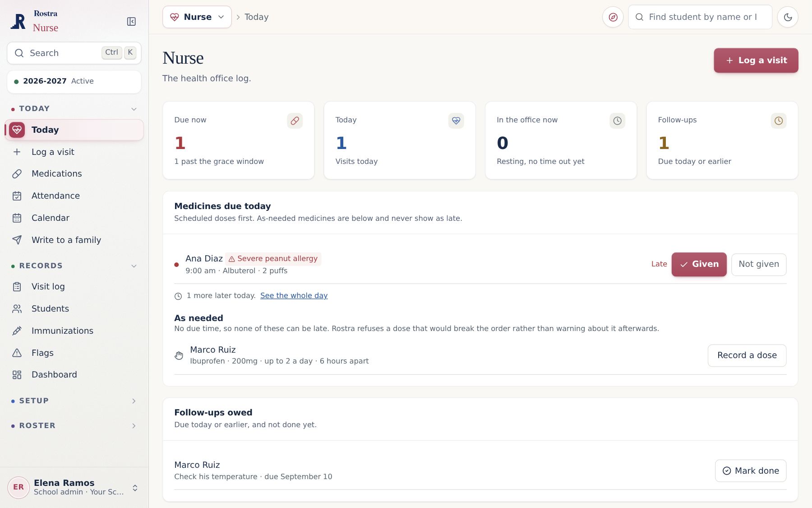Open Flags from the sidebar
812x508 pixels.
coord(74,353)
